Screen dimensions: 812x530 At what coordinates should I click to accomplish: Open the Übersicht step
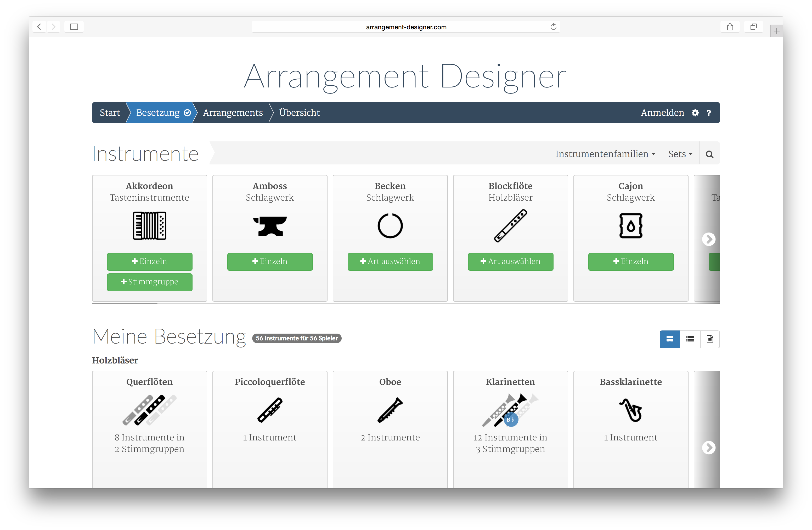299,113
